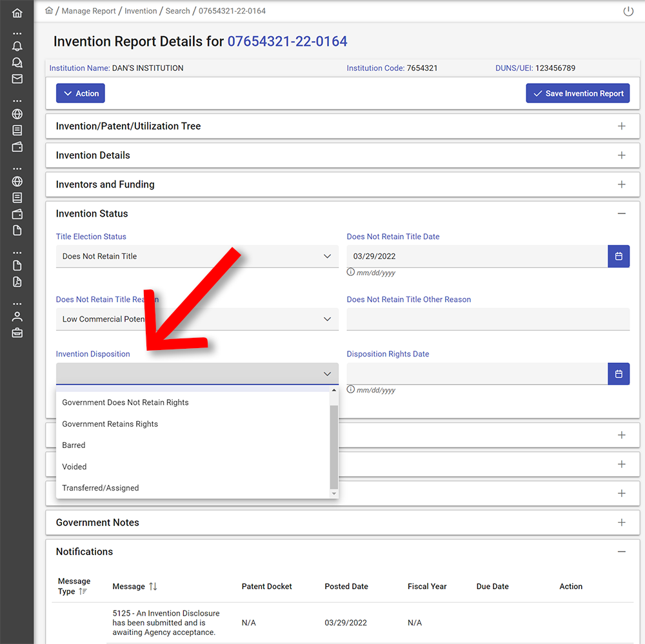Click the Save Invention Report button

(577, 93)
